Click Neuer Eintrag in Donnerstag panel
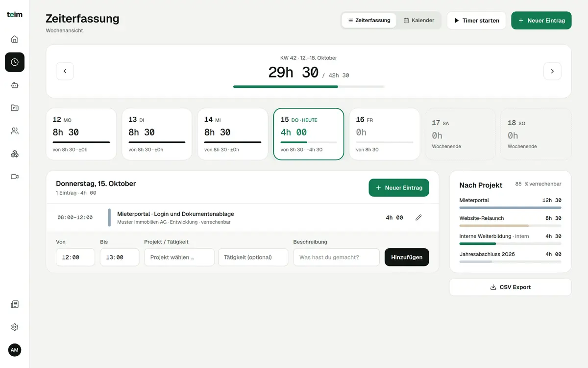This screenshot has width=588, height=368. click(399, 188)
